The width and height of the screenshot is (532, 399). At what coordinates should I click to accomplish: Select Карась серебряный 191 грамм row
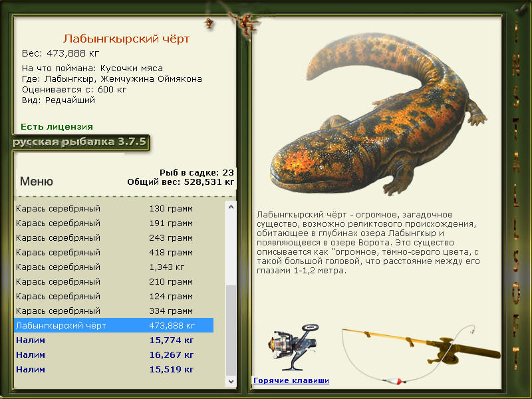tap(114, 223)
